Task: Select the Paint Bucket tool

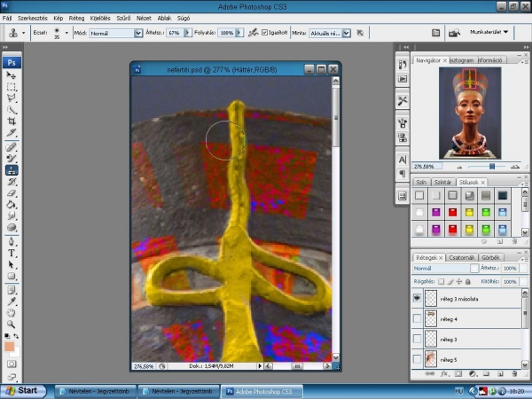Action: pos(12,205)
